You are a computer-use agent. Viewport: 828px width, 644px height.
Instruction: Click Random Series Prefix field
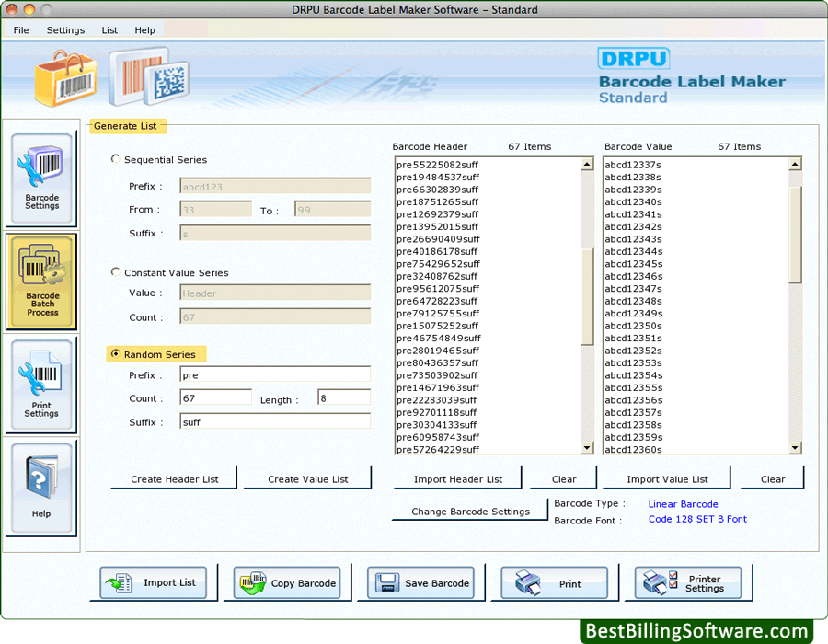click(x=275, y=374)
